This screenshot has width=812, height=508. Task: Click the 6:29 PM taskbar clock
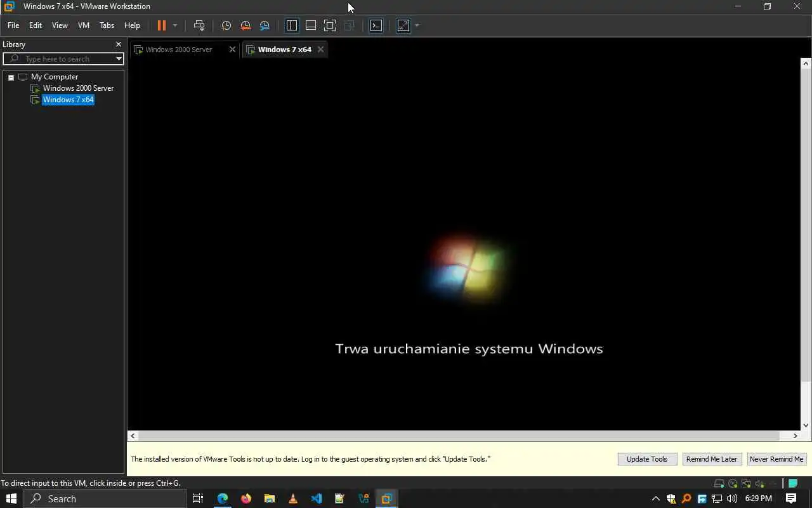click(x=758, y=498)
